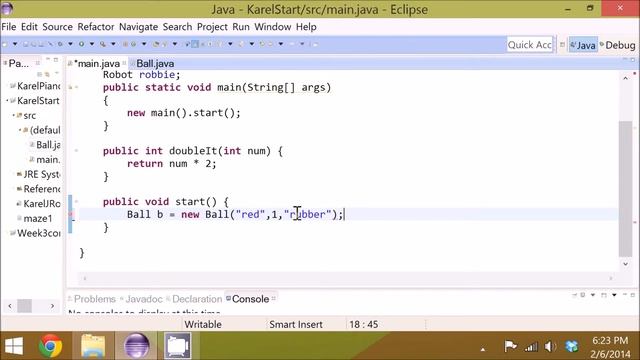Select the *main.java editor tab
The height and width of the screenshot is (360, 640).
tap(98, 64)
